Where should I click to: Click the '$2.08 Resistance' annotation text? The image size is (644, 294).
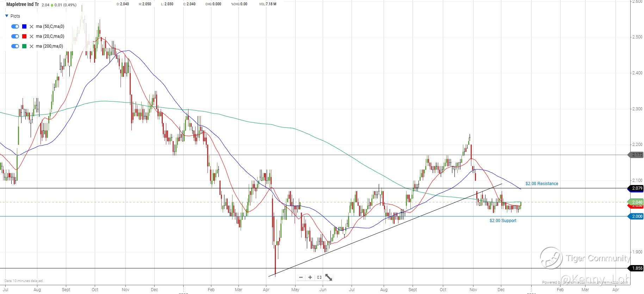pos(542,184)
